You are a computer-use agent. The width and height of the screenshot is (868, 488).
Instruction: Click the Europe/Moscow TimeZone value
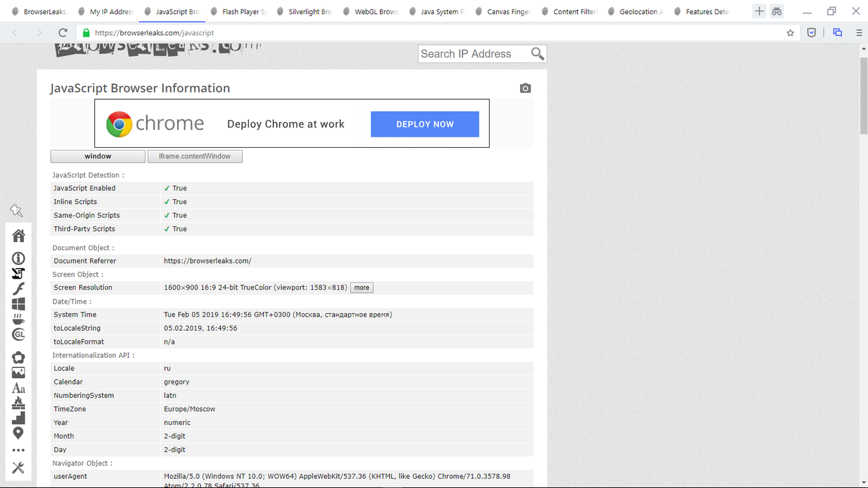(190, 409)
